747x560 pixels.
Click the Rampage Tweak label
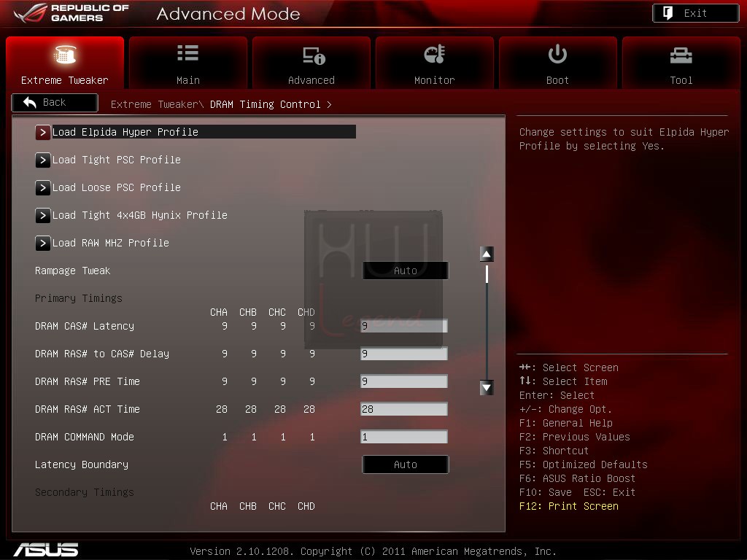(72, 271)
